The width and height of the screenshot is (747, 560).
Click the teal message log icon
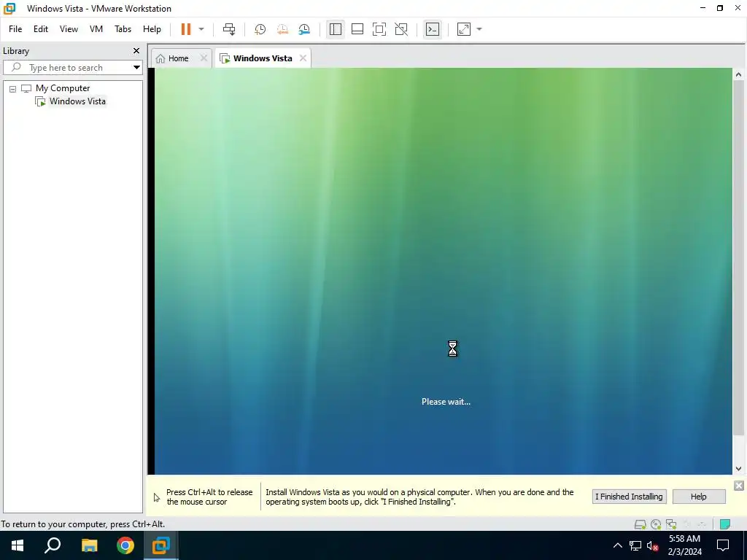[725, 524]
